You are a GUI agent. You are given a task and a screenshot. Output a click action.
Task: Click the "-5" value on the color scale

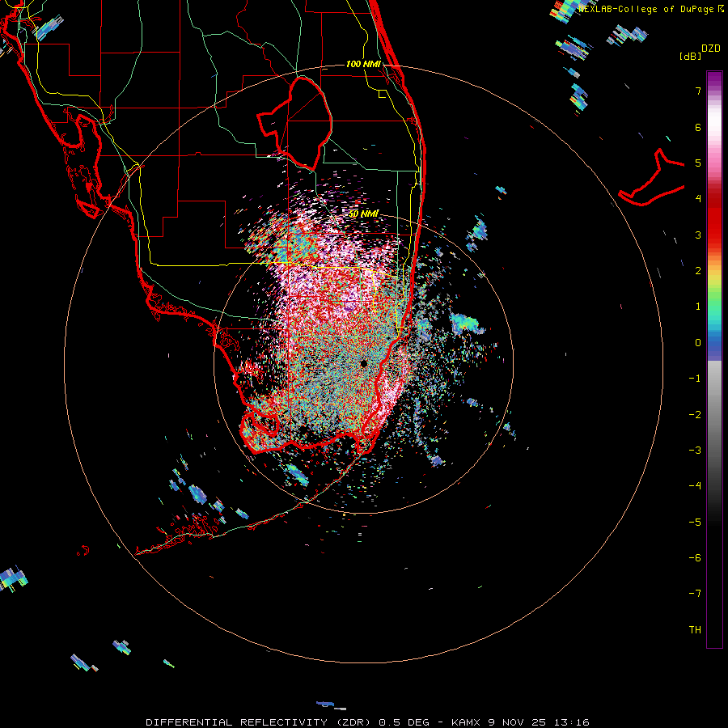click(x=695, y=523)
